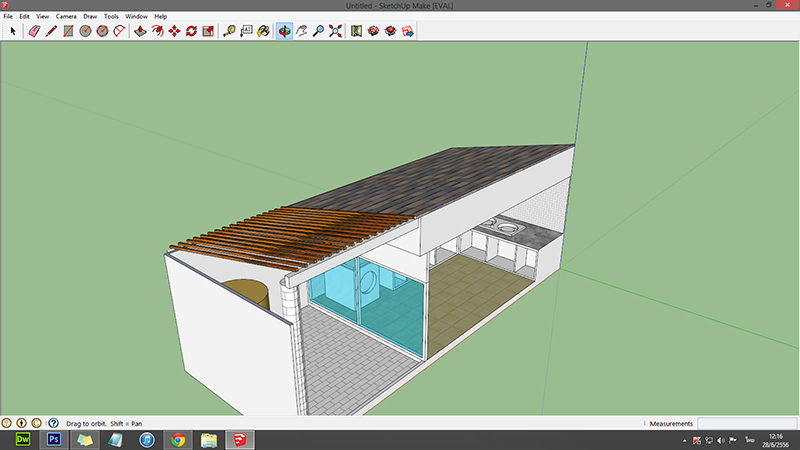
Task: Click the arrow Select tool
Action: [13, 31]
